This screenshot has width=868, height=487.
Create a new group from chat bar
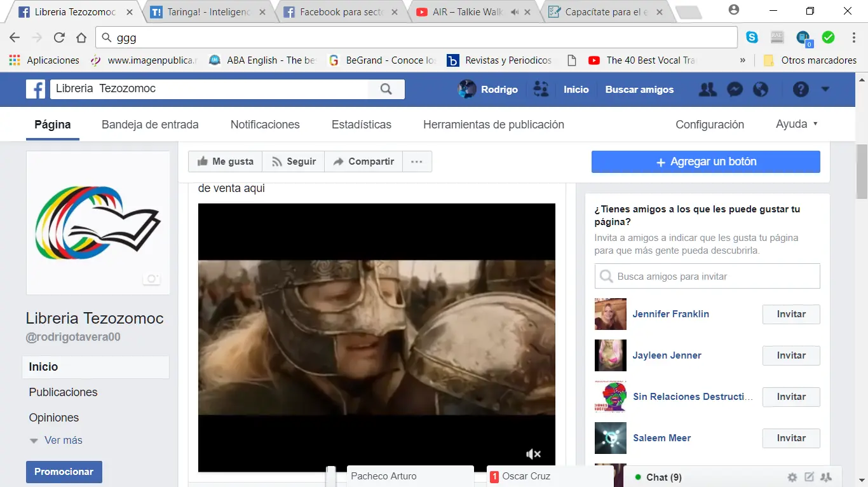[827, 477]
